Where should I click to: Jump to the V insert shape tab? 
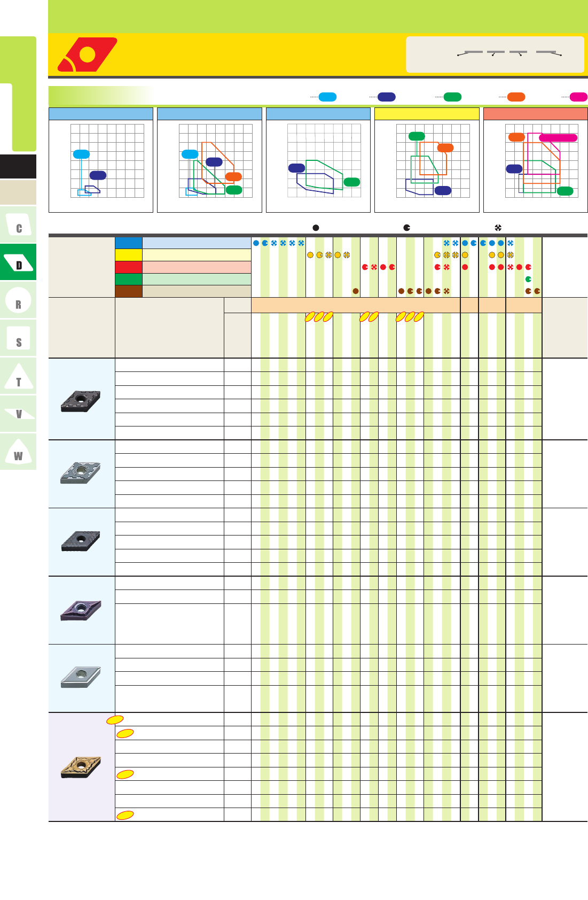18,414
